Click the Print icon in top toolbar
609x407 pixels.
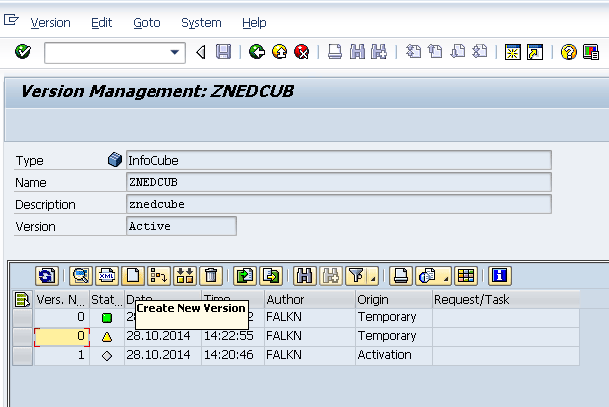[335, 52]
